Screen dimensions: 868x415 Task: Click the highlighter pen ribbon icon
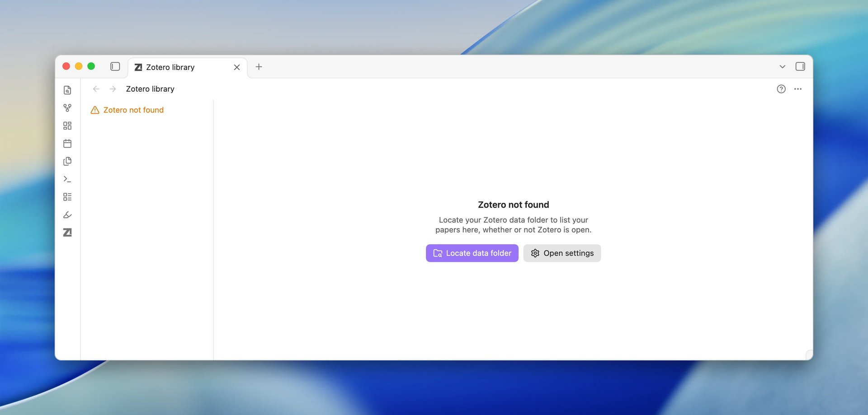point(67,215)
